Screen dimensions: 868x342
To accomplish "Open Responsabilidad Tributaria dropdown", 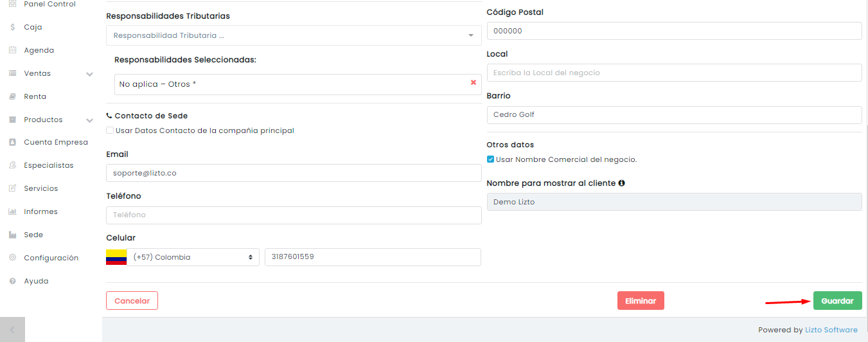I will point(294,35).
